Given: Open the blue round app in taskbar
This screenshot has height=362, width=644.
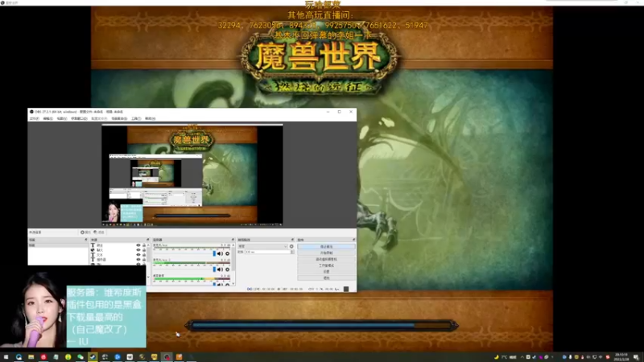Looking at the screenshot, I should pos(117,357).
